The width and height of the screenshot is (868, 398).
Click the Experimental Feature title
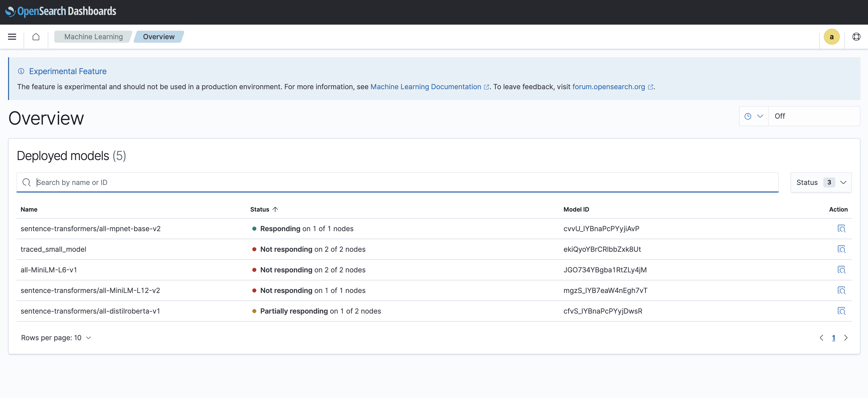pyautogui.click(x=68, y=71)
